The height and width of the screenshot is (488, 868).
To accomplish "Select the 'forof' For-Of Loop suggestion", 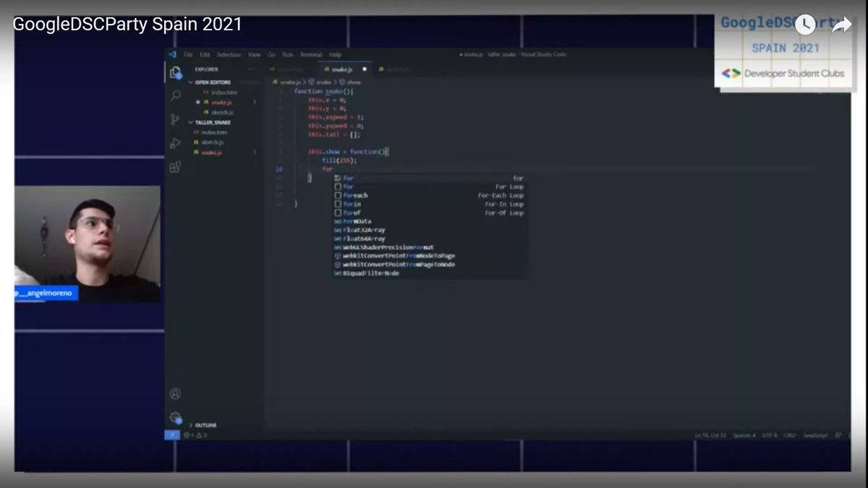I will (x=429, y=213).
